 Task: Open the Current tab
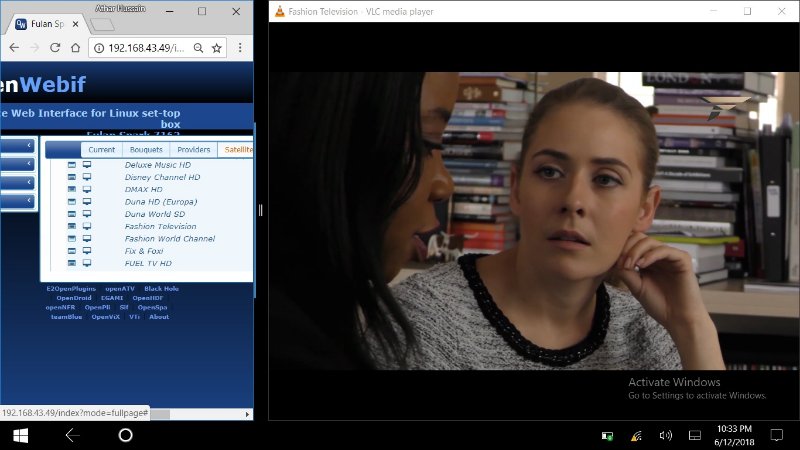(101, 150)
